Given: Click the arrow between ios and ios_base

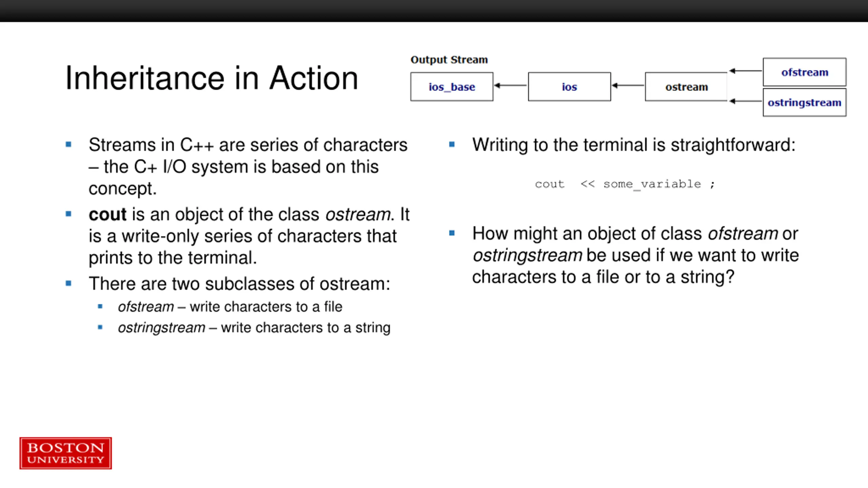Looking at the screenshot, I should pos(511,85).
